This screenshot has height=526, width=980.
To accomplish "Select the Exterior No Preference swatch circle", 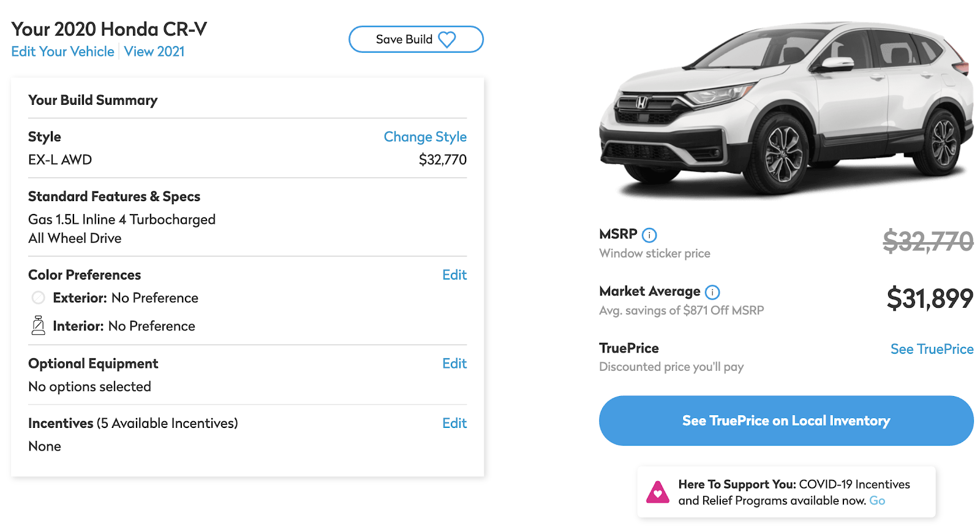I will pos(38,298).
